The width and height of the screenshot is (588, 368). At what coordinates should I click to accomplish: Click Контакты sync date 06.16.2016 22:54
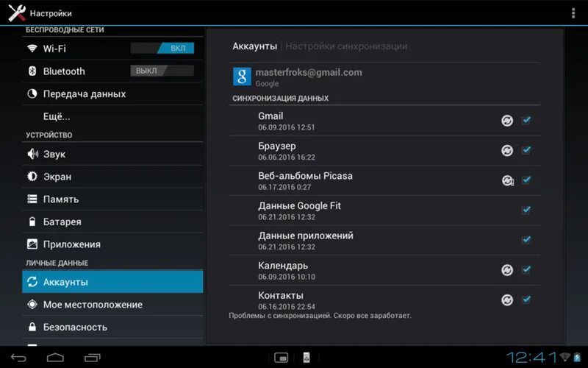point(287,306)
